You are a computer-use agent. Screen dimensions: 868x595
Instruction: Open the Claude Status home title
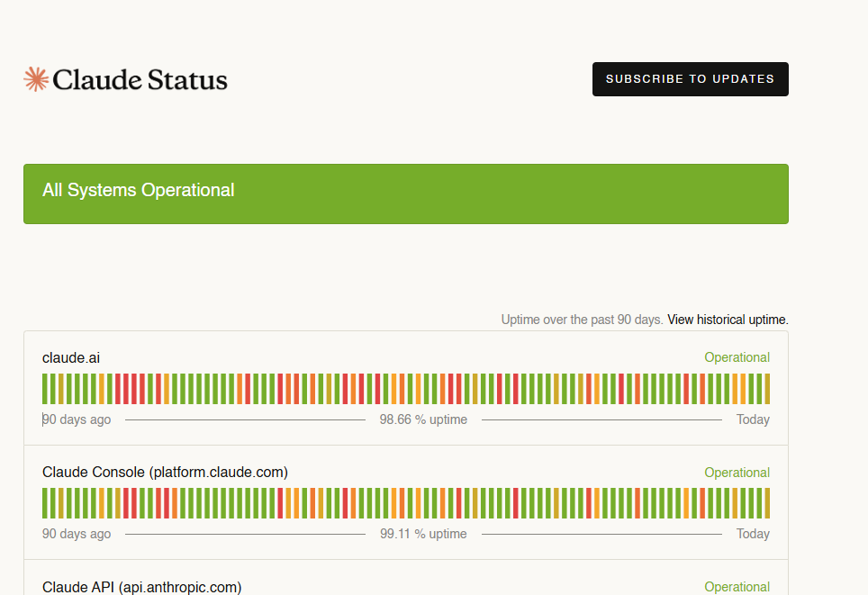click(x=140, y=80)
